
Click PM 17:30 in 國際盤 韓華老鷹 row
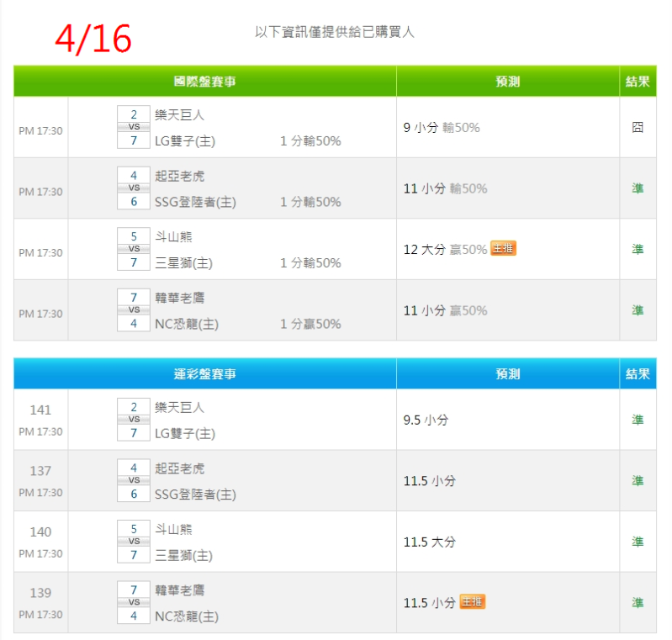(40, 314)
